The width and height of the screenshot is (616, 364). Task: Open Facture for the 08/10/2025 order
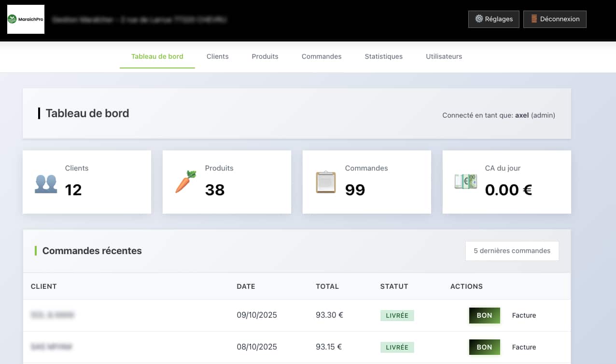(x=524, y=347)
